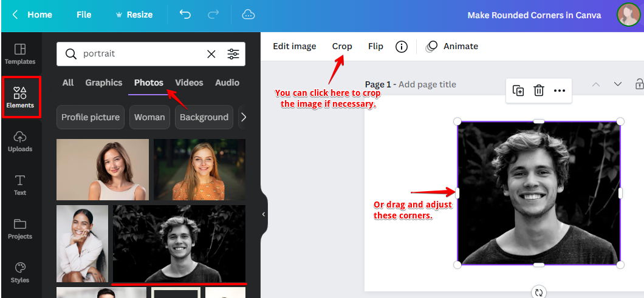The image size is (644, 298).
Task: Duplicate the page using copy icon
Action: 518,90
